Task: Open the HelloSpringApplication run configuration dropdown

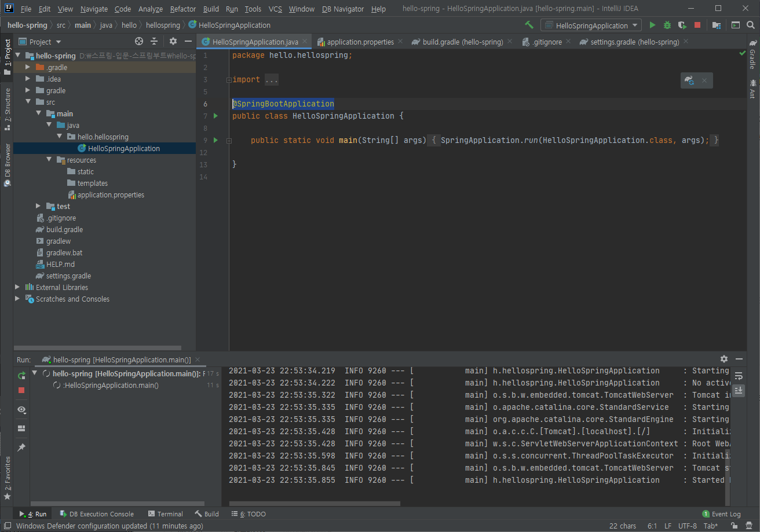Action: [x=591, y=25]
